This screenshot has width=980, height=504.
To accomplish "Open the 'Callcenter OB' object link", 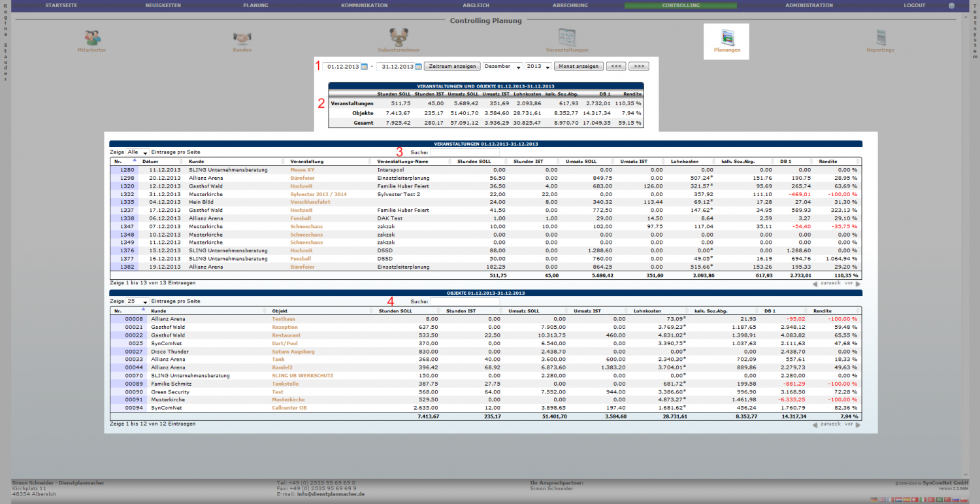I will (289, 408).
